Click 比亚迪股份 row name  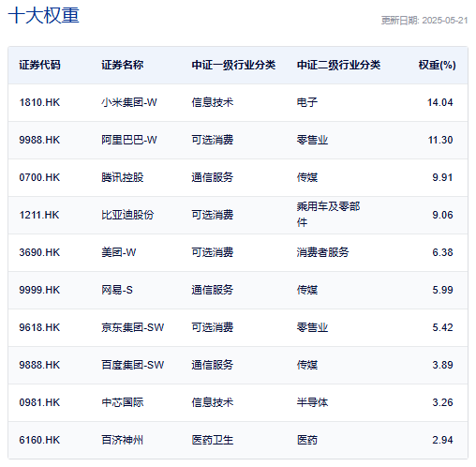pos(127,215)
